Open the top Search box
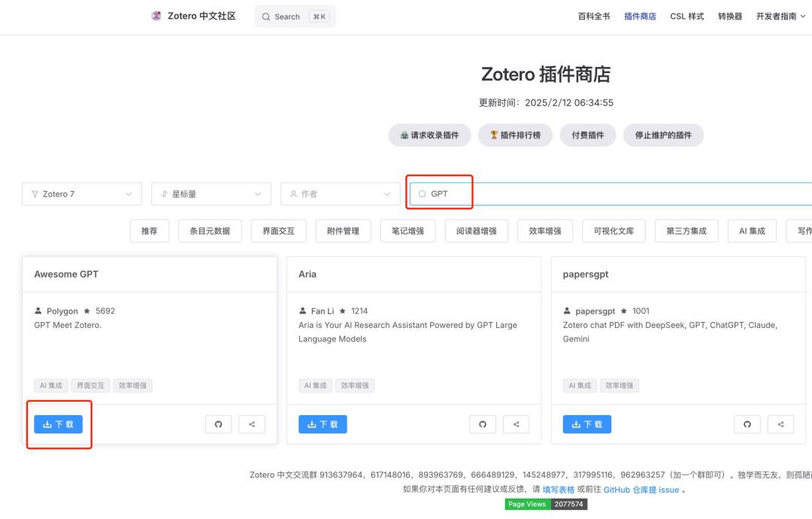 [x=295, y=17]
